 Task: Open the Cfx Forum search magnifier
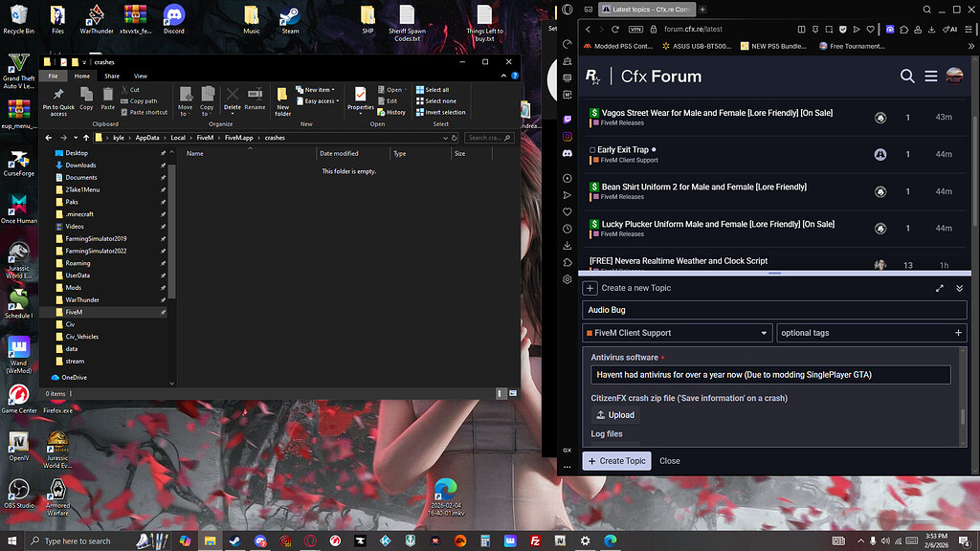[907, 77]
